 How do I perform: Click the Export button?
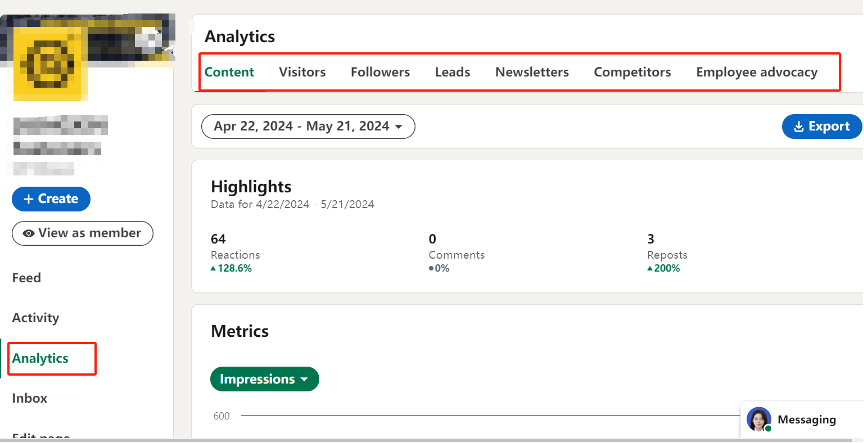coord(822,127)
